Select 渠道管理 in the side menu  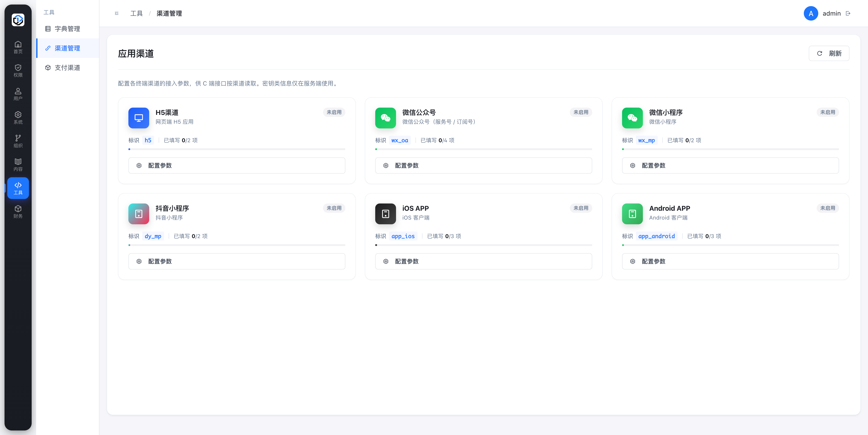[67, 48]
